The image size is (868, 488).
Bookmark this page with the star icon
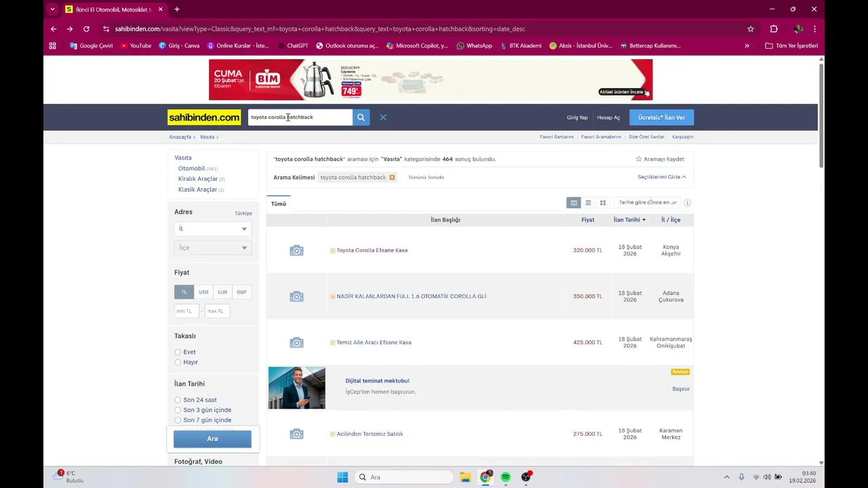click(751, 29)
